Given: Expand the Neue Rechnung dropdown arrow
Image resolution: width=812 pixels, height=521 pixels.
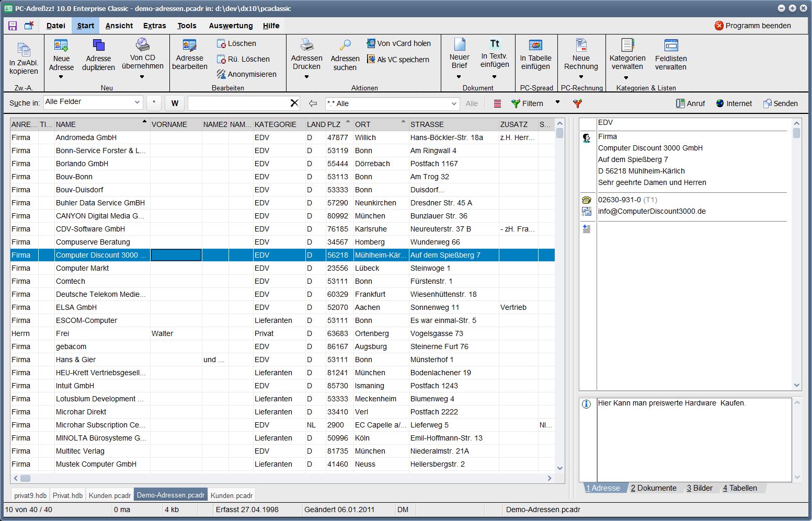Looking at the screenshot, I should point(581,77).
